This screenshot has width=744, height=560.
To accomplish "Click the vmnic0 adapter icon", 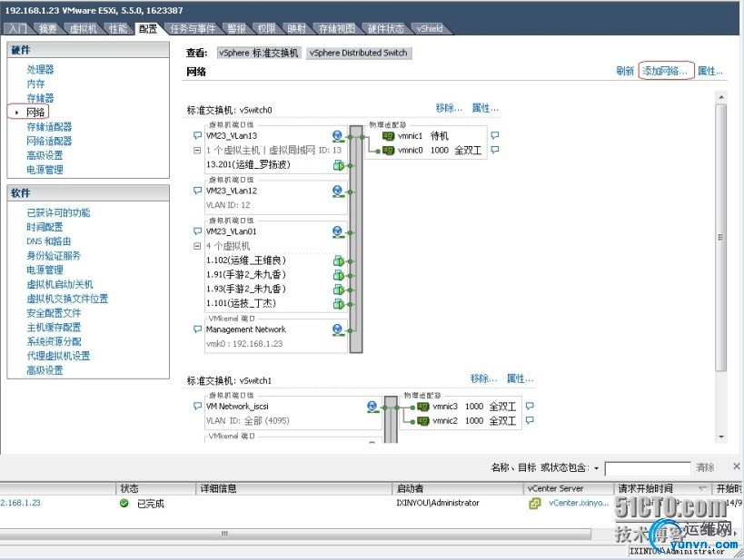I will 388,151.
